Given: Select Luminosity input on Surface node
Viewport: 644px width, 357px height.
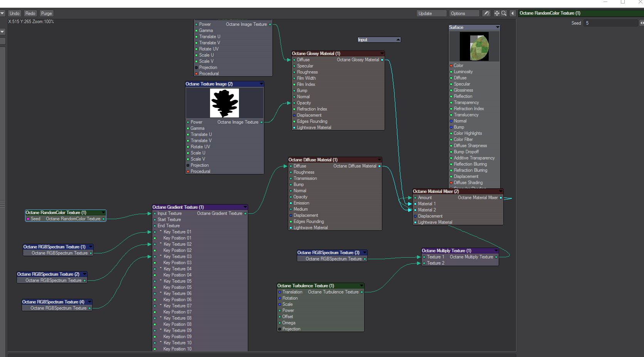Looking at the screenshot, I should pos(463,72).
